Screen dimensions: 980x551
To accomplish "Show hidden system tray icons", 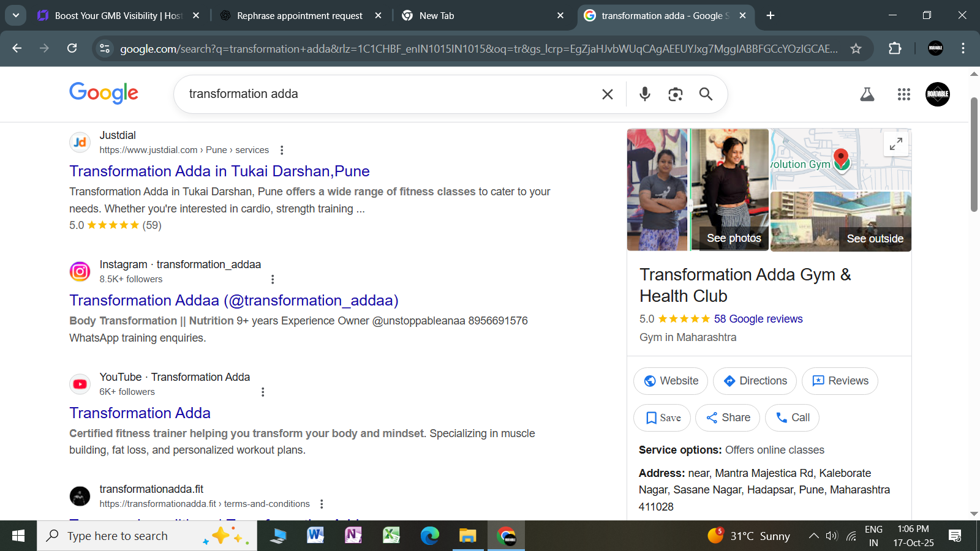I will (813, 536).
